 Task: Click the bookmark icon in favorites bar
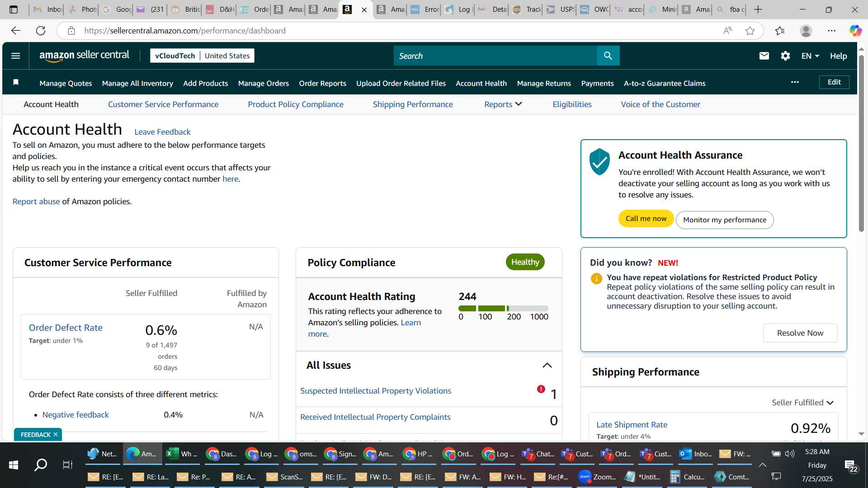point(16,82)
